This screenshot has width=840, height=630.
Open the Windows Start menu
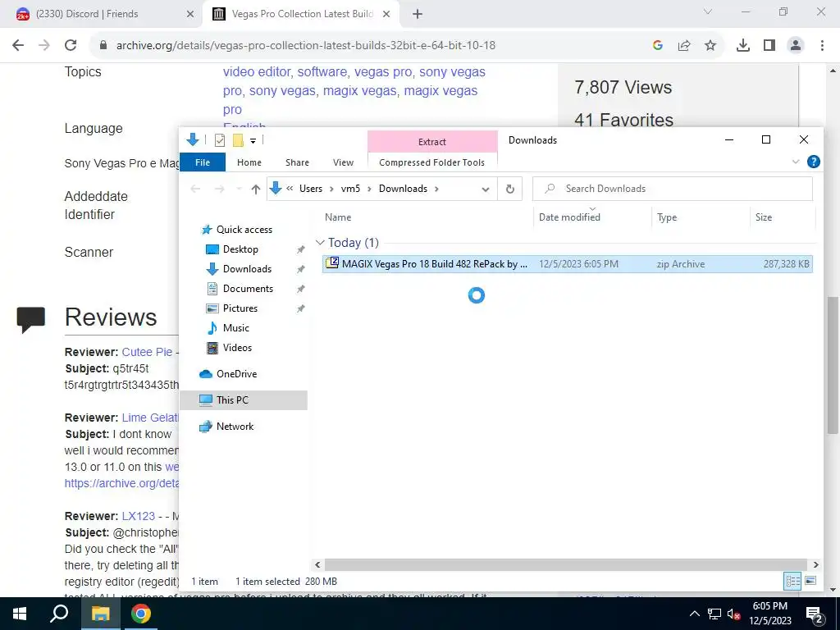[x=20, y=614]
